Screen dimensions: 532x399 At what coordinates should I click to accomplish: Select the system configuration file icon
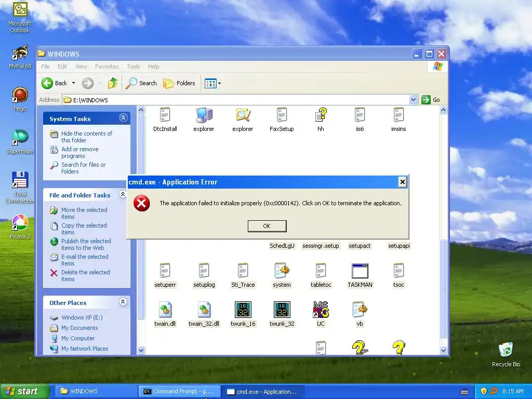[x=282, y=271]
